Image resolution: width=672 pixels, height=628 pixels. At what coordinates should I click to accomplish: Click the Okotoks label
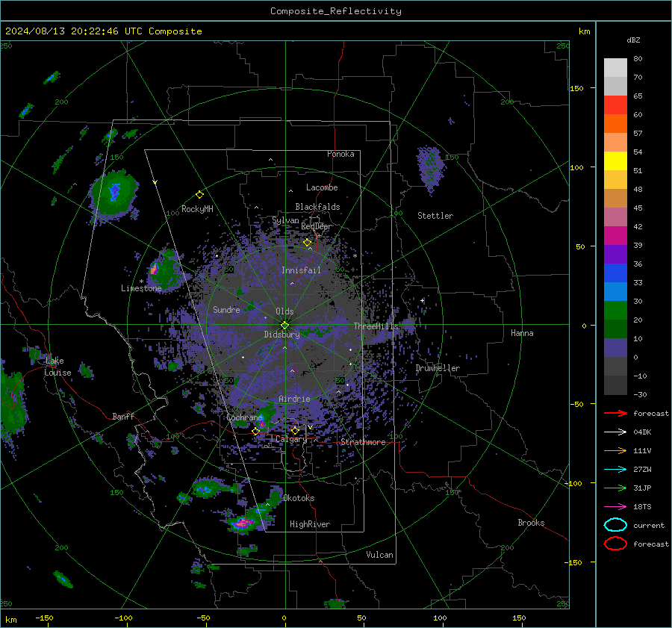(x=299, y=498)
